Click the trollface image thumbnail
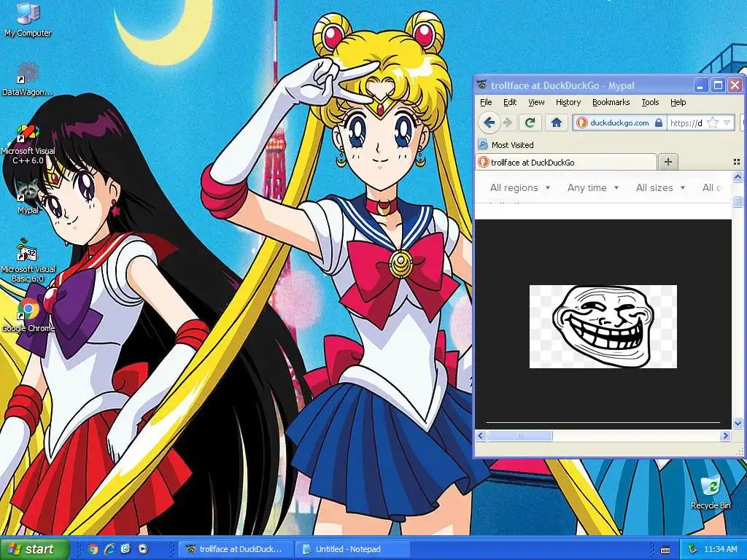Image resolution: width=747 pixels, height=560 pixels. pyautogui.click(x=603, y=326)
